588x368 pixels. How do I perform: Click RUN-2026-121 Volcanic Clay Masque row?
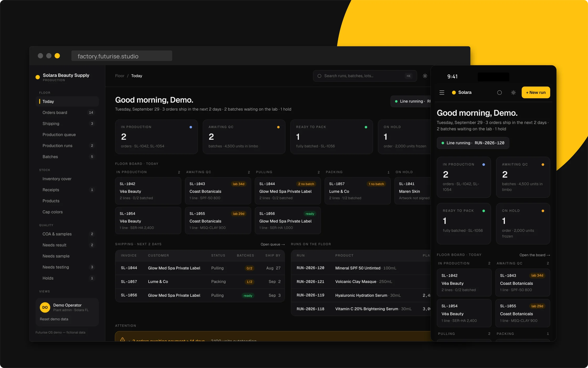(361, 282)
